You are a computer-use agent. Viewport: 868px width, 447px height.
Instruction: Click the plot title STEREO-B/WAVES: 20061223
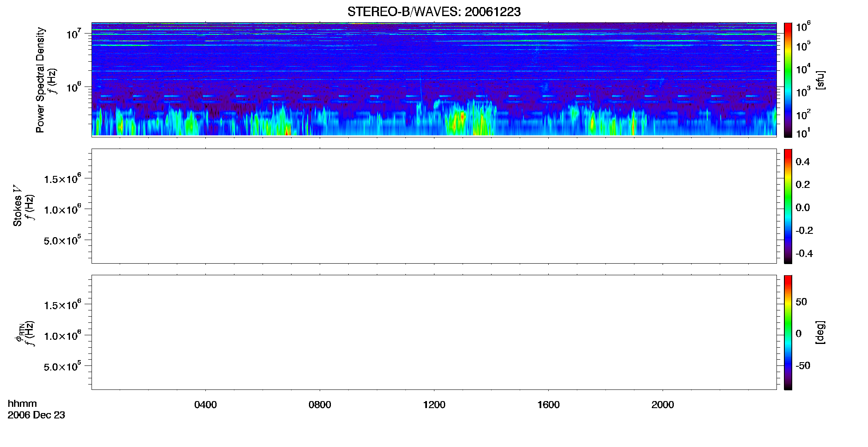434,12
